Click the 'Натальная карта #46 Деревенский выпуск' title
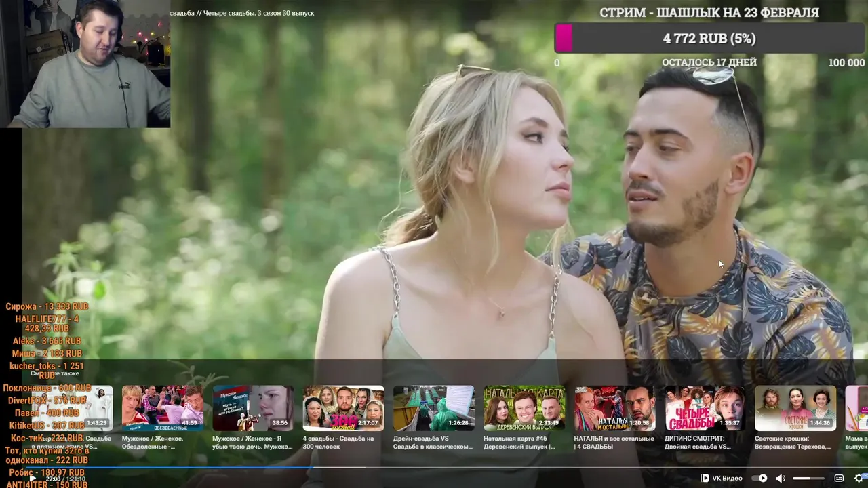The height and width of the screenshot is (488, 868). (x=519, y=443)
